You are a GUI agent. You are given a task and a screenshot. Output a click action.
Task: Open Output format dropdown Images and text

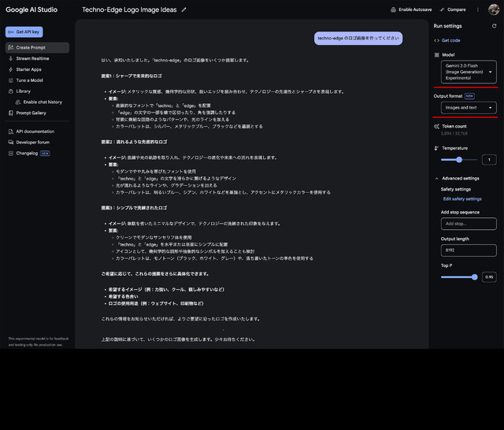click(469, 108)
